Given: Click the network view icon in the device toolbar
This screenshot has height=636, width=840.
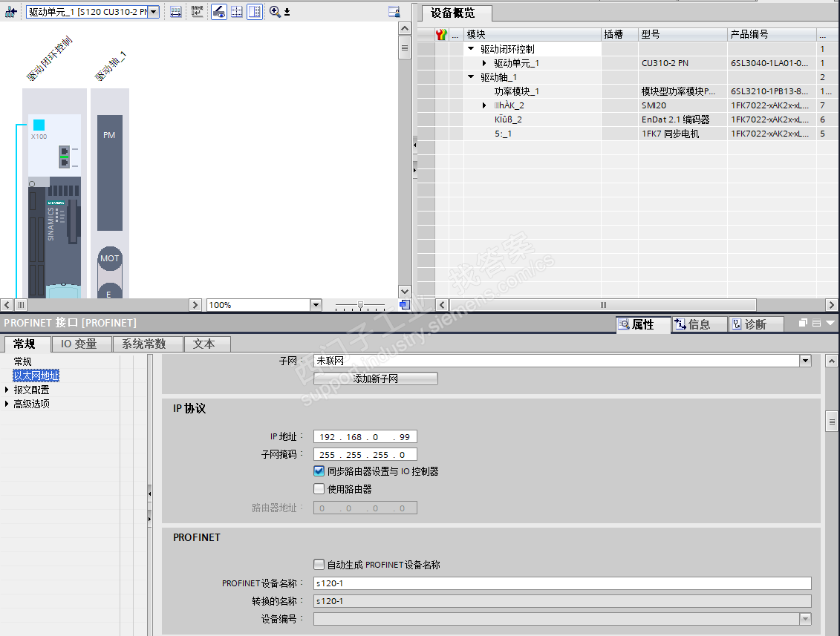Looking at the screenshot, I should pos(10,11).
